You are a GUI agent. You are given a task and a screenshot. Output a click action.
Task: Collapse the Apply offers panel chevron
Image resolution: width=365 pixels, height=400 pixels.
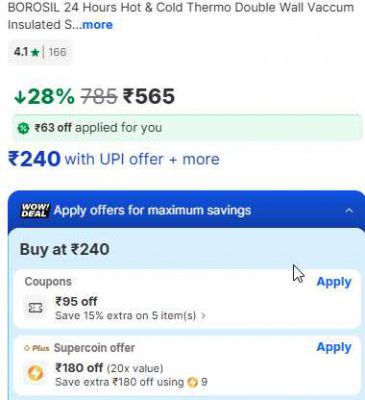point(349,211)
